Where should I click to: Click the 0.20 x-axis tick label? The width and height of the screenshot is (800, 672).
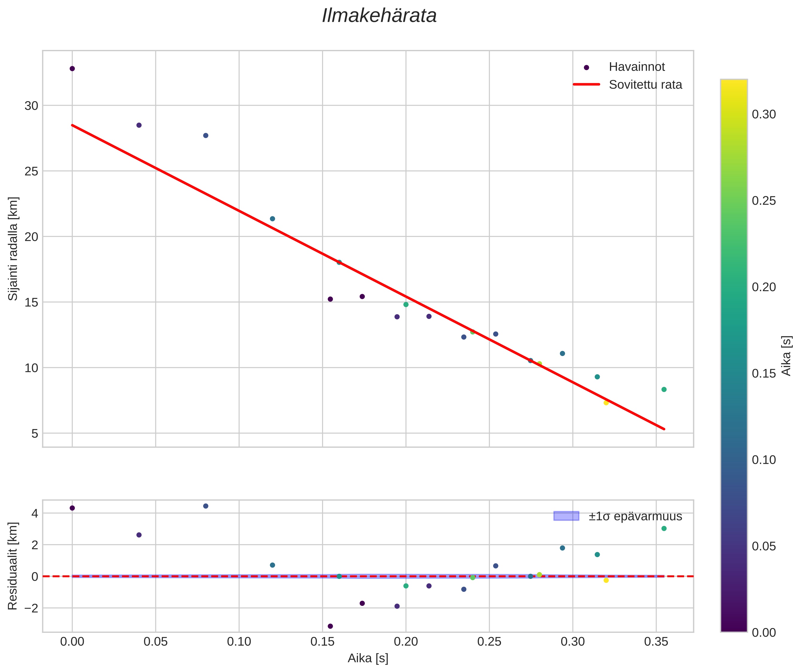[406, 642]
